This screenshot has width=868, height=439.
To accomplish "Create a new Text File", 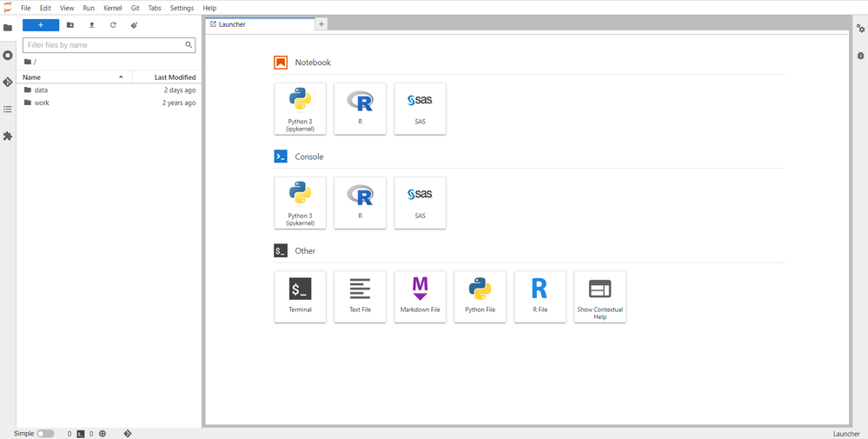I will tap(360, 297).
